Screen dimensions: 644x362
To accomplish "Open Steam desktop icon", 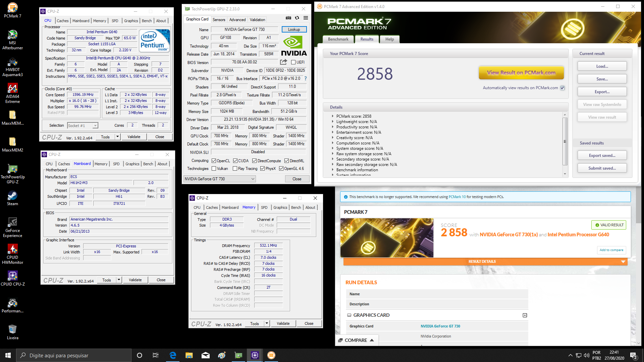I will point(12,198).
